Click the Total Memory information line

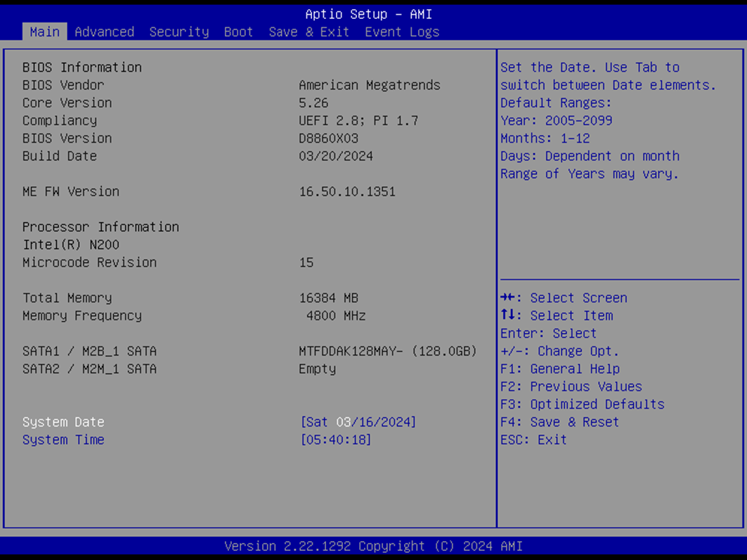click(67, 297)
